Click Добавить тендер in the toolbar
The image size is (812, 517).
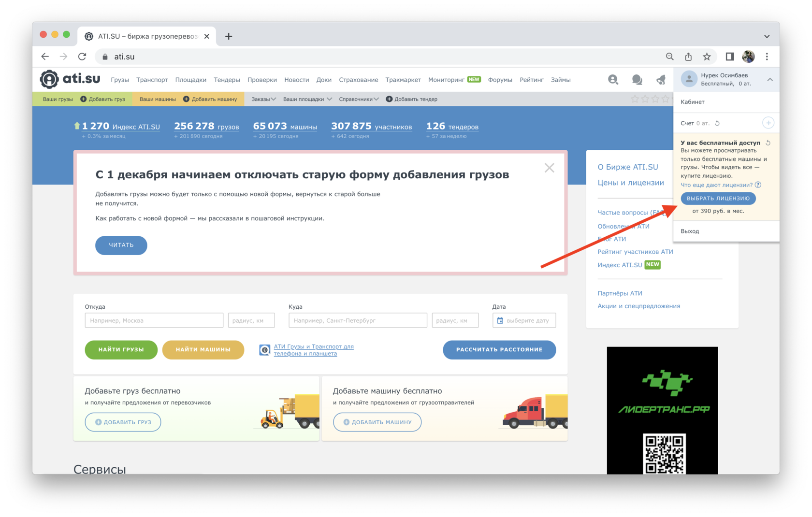411,99
